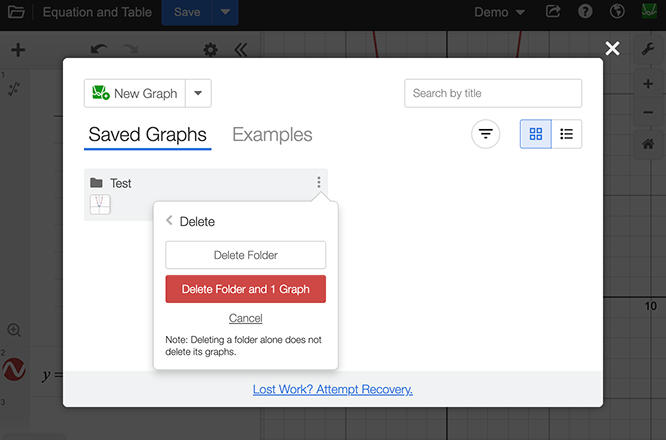Cancel the folder deletion

pos(245,318)
